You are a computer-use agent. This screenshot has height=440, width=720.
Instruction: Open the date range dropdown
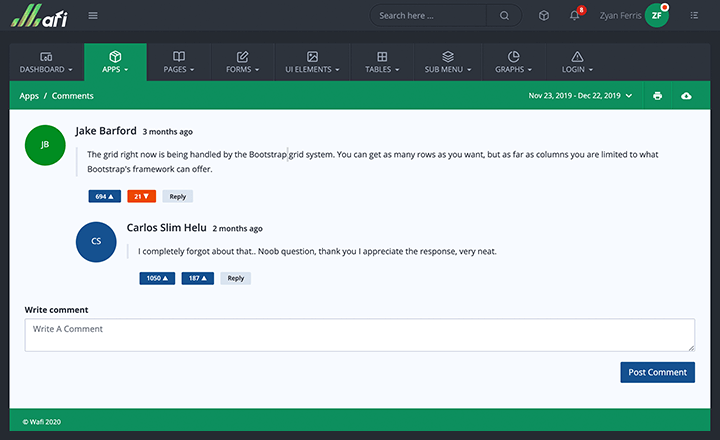[580, 96]
